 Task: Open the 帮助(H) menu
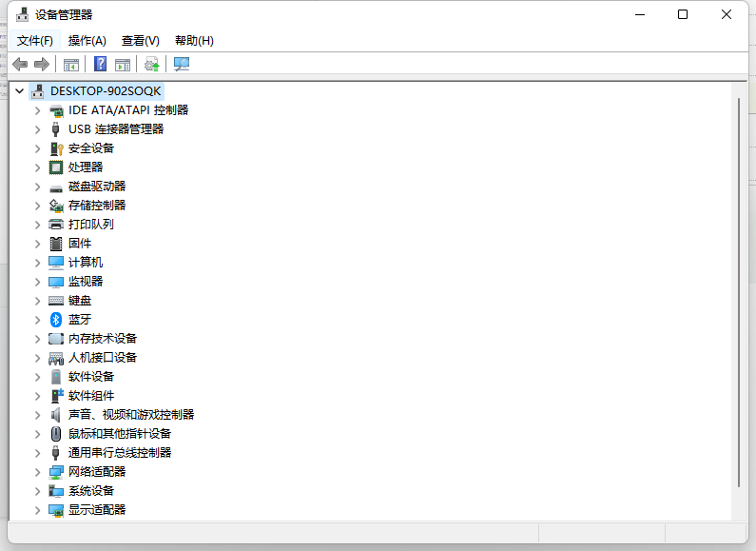pyautogui.click(x=194, y=41)
